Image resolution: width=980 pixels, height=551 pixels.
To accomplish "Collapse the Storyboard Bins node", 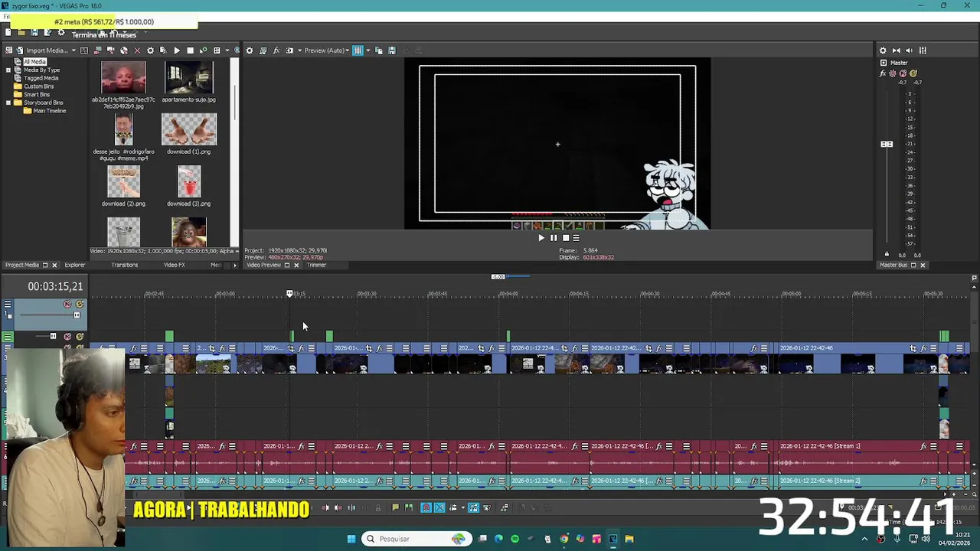I will 8,103.
